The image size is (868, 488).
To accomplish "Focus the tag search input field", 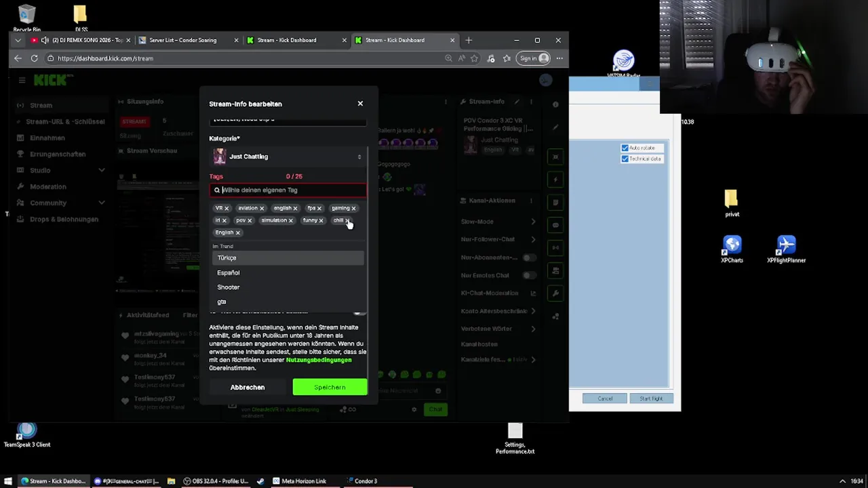I will (x=288, y=190).
